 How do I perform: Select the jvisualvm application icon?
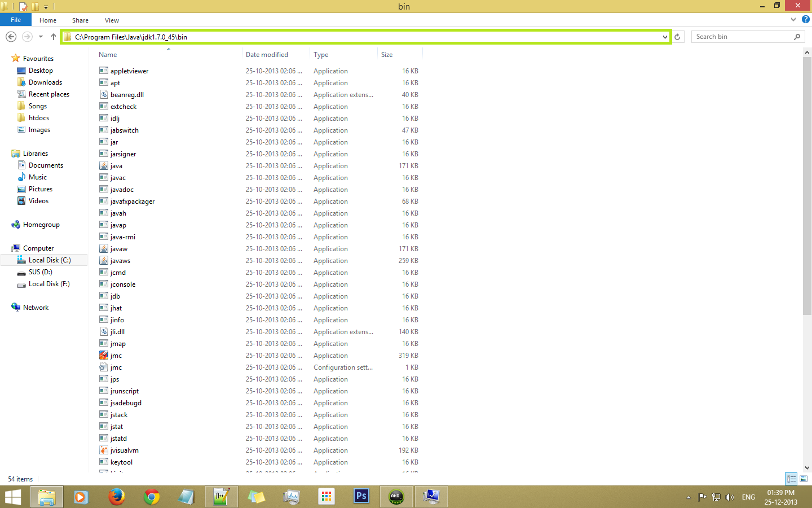coord(104,450)
